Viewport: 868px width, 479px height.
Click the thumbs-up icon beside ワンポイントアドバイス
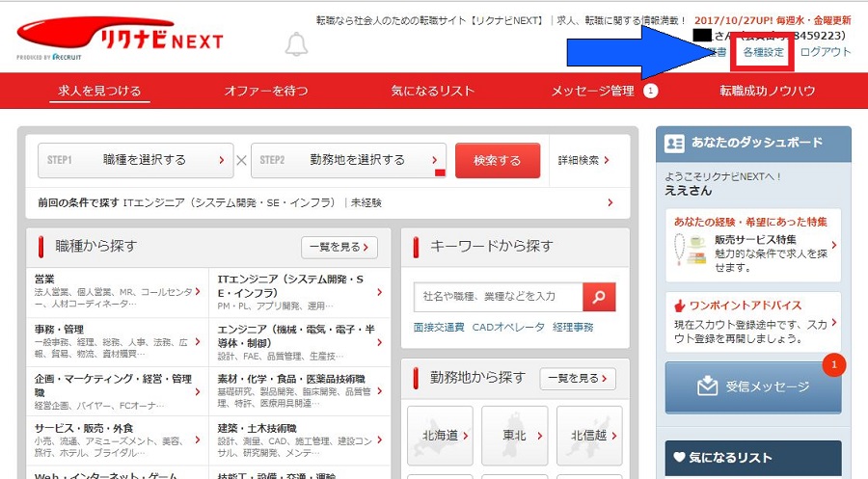pos(679,306)
